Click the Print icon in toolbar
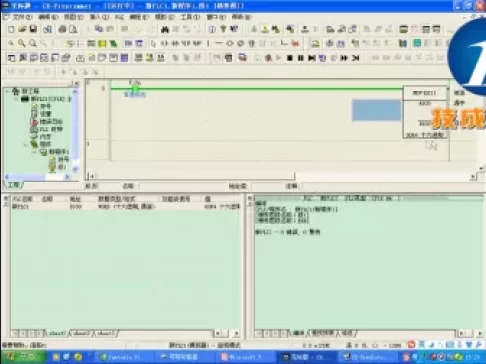The image size is (486, 364). click(x=62, y=29)
